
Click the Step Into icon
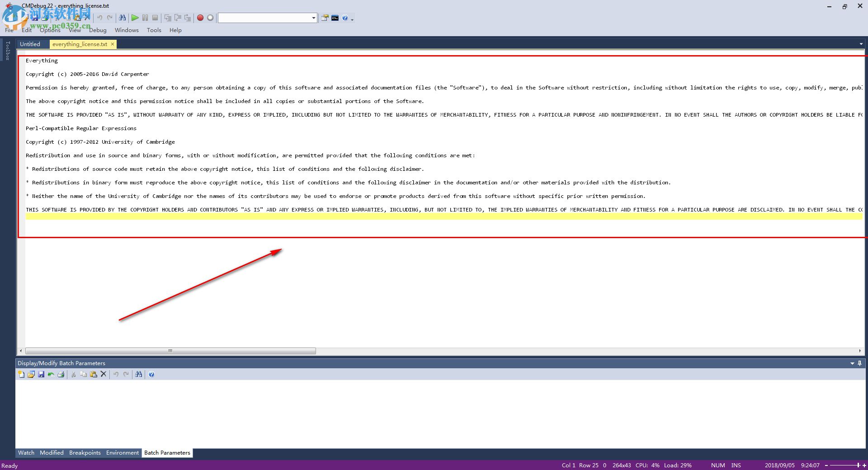click(168, 18)
